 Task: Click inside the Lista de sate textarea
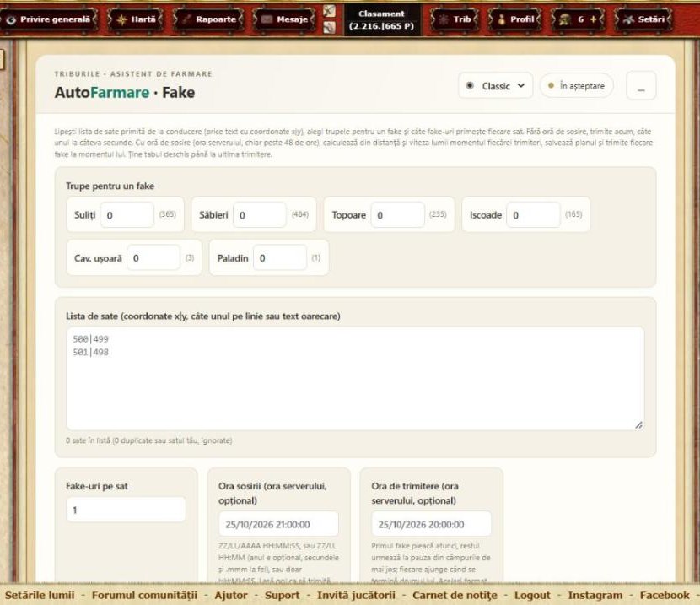coord(355,379)
